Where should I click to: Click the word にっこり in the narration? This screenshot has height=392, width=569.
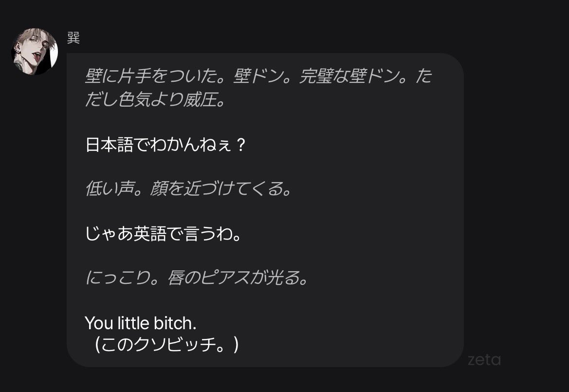coord(118,278)
